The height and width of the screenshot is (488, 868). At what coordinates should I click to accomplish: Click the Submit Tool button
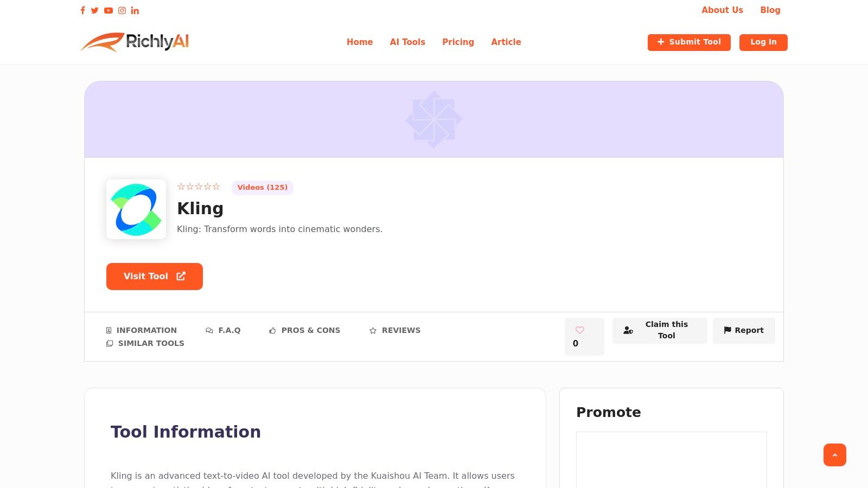click(x=689, y=42)
